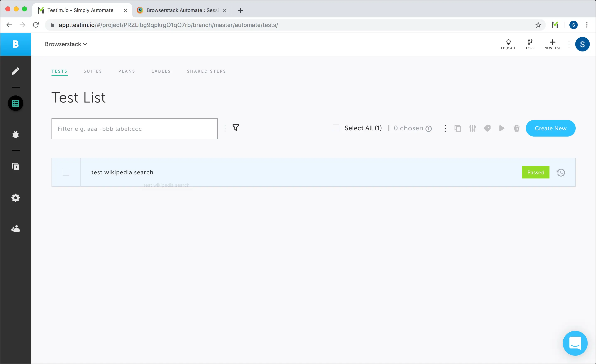The image size is (596, 364).
Task: Click the filter tests input field
Action: (134, 129)
